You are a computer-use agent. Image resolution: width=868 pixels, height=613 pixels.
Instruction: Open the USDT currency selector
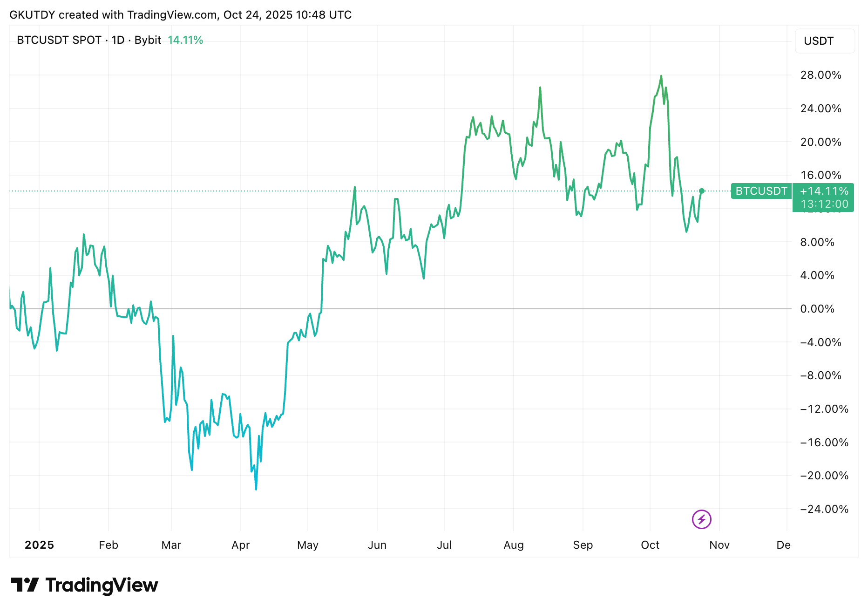pos(824,41)
